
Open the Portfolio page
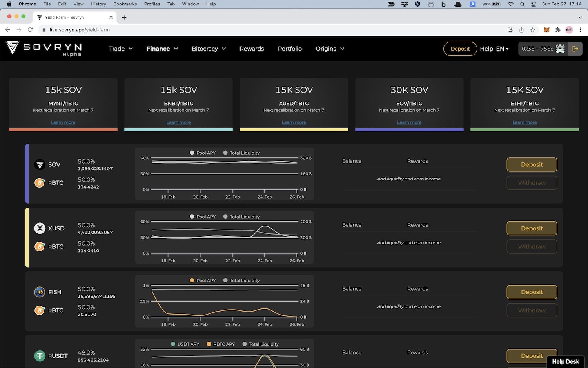point(290,49)
